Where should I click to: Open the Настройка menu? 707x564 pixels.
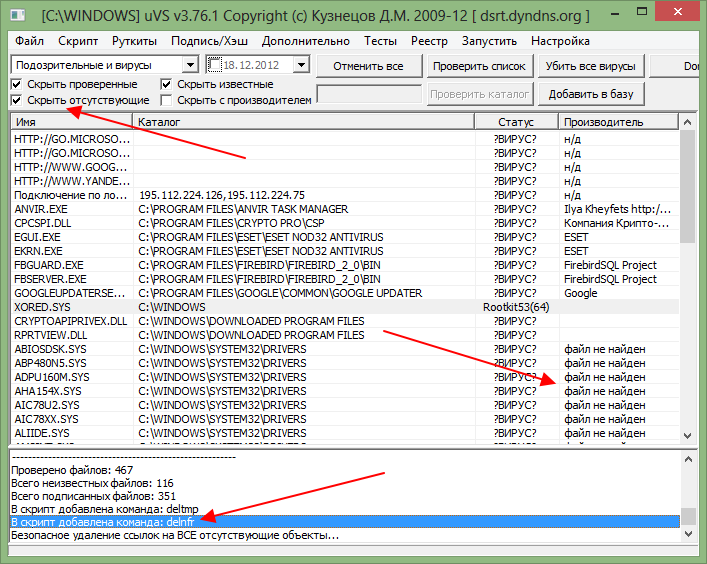pos(560,41)
